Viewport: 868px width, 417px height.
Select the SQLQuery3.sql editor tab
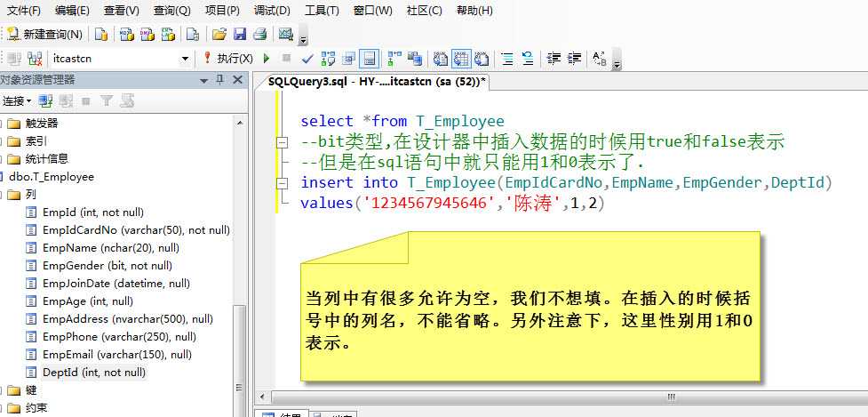[377, 82]
